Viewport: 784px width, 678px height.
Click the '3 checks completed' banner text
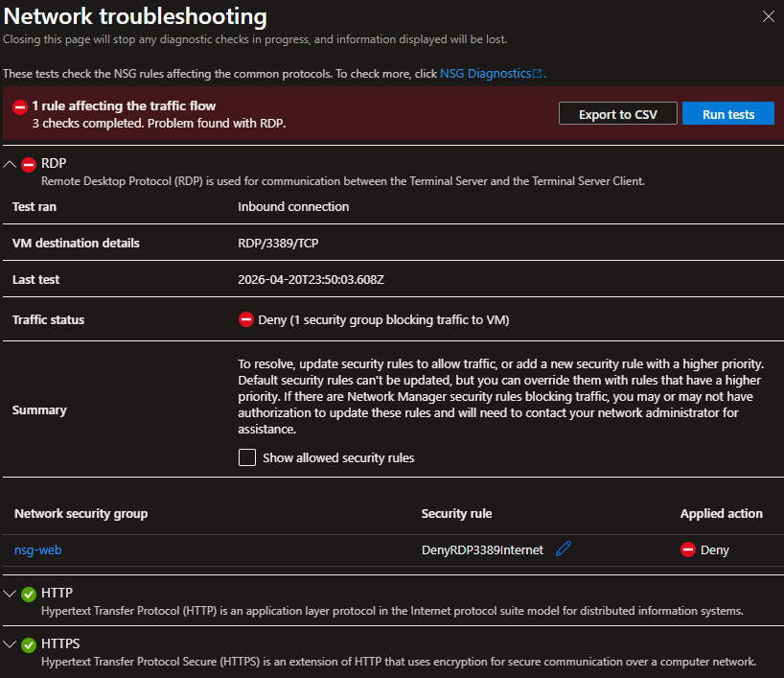tap(159, 123)
